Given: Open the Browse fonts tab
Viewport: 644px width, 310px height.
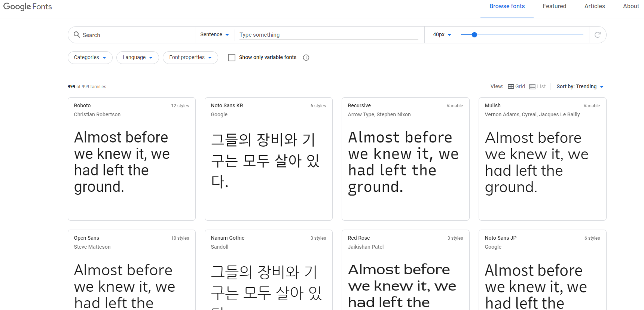Looking at the screenshot, I should click(x=507, y=6).
